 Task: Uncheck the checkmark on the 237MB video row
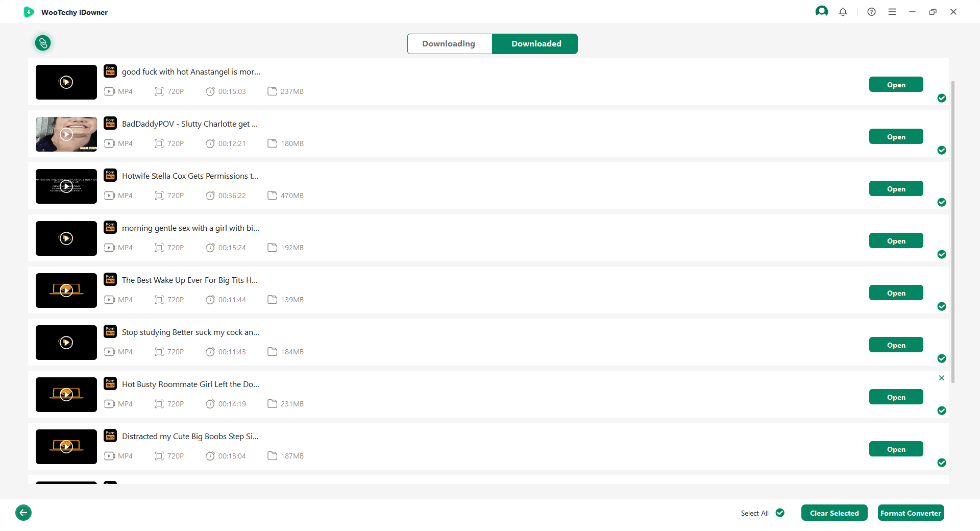(942, 98)
